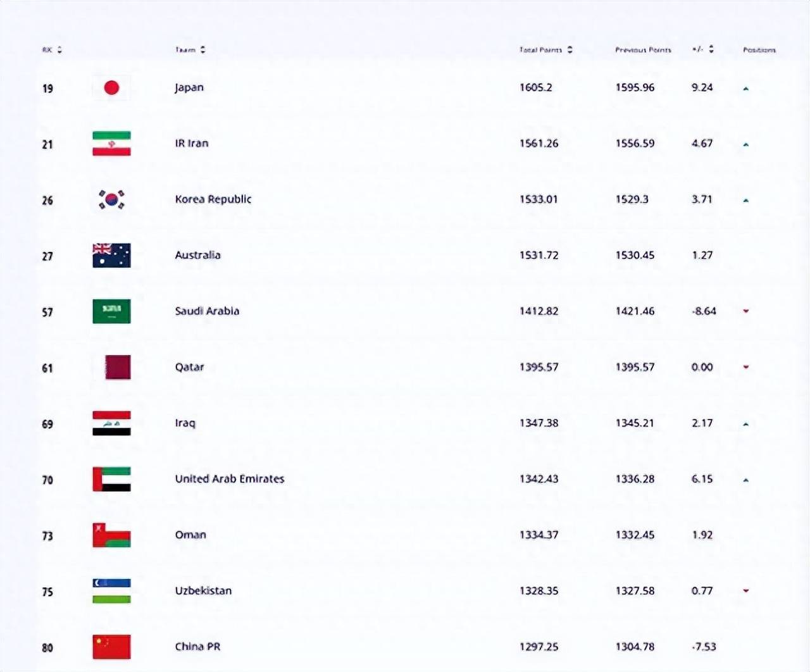This screenshot has height=672, width=810.
Task: Sort by Total Points column arrows
Action: point(570,49)
